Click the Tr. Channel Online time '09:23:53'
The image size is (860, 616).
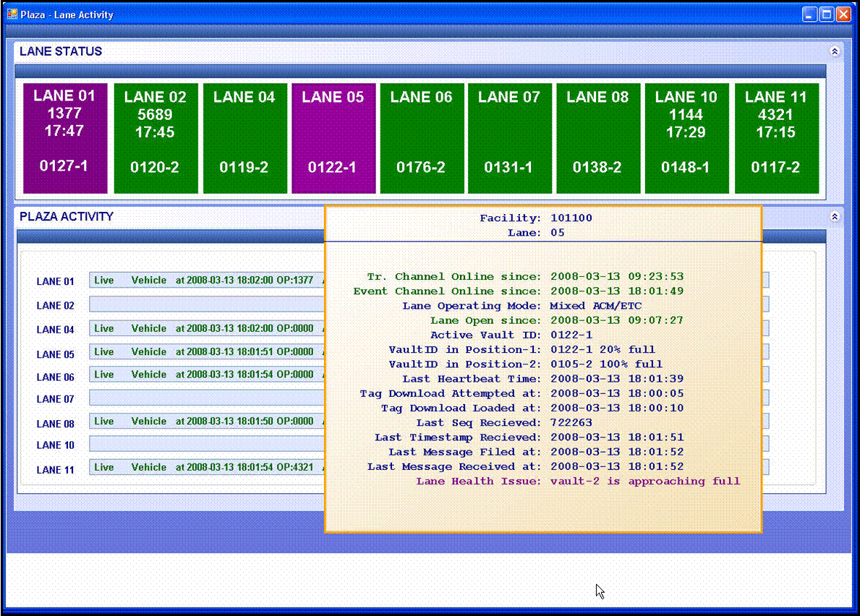(656, 277)
